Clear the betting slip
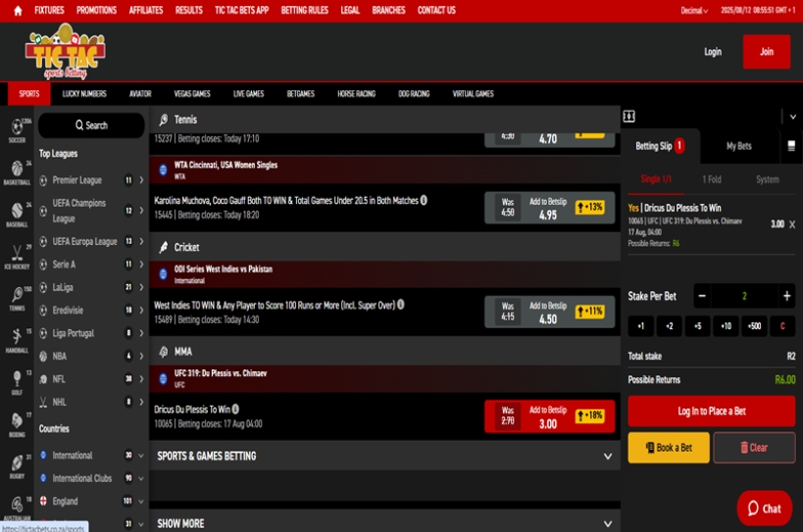Image resolution: width=803 pixels, height=532 pixels. 754,448
